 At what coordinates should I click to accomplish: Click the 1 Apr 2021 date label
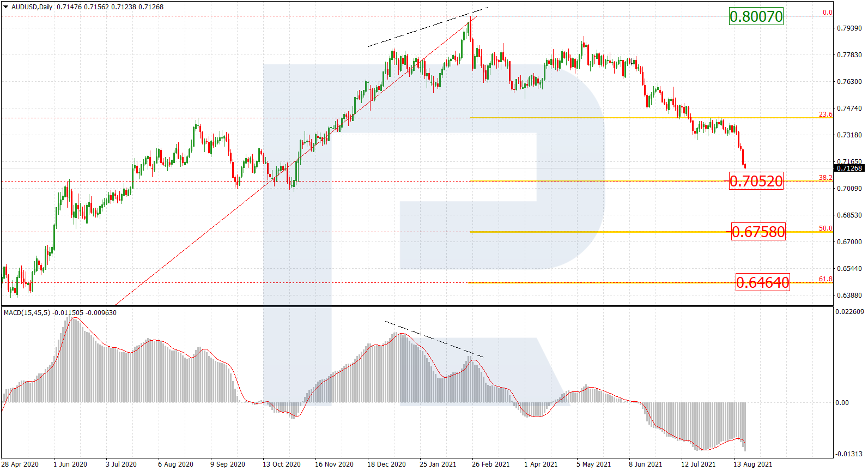point(541,464)
